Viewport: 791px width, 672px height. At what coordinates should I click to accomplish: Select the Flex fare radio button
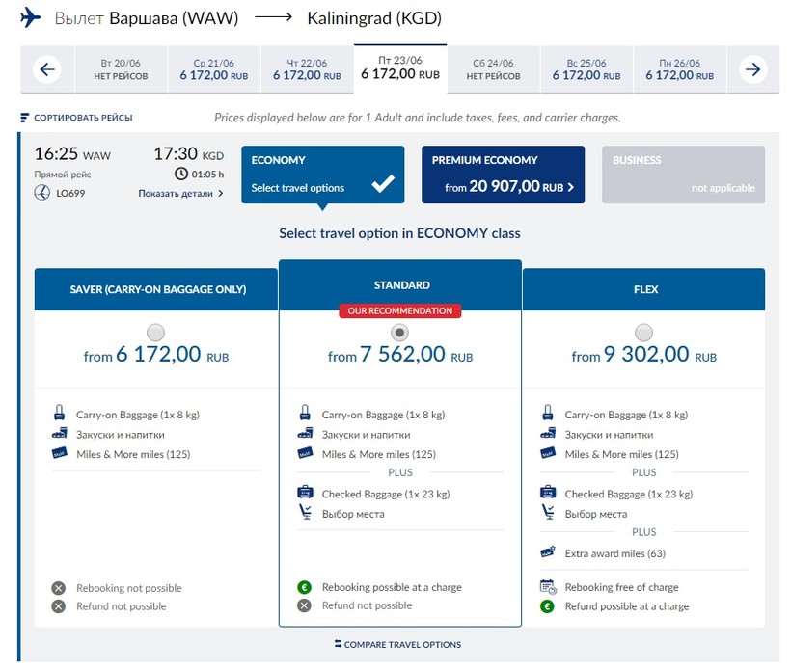(643, 333)
